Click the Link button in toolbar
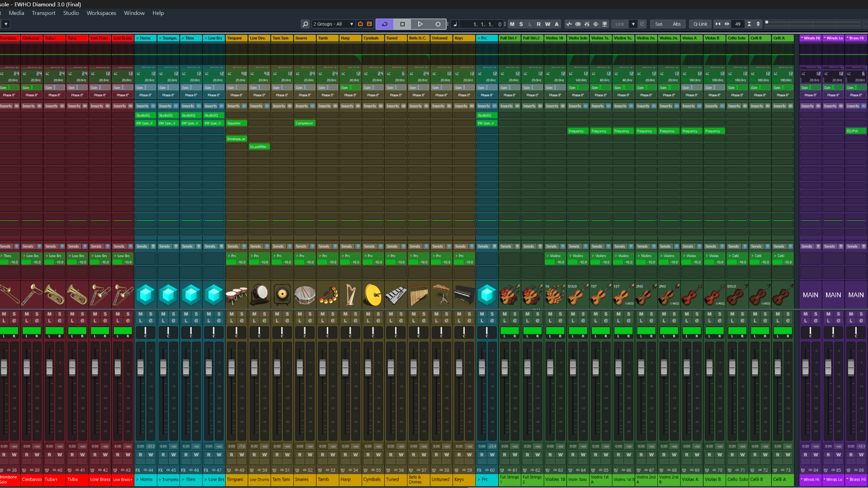This screenshot has width=868, height=488. pos(620,24)
